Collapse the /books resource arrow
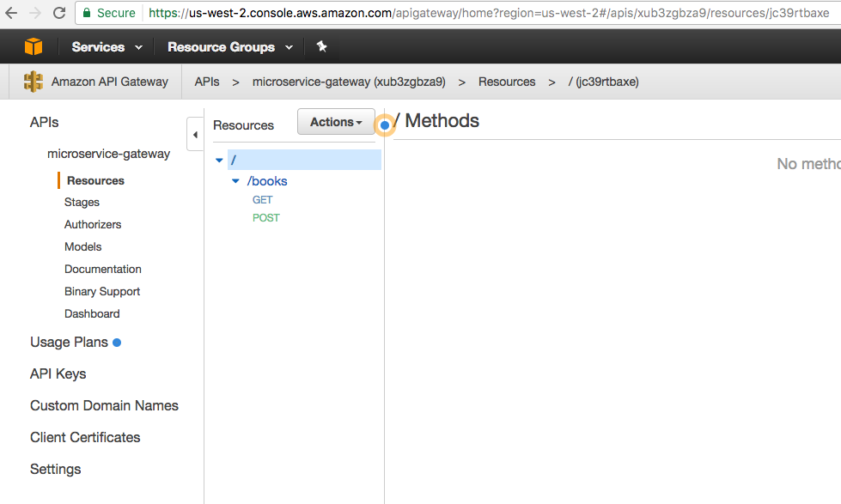 tap(235, 181)
